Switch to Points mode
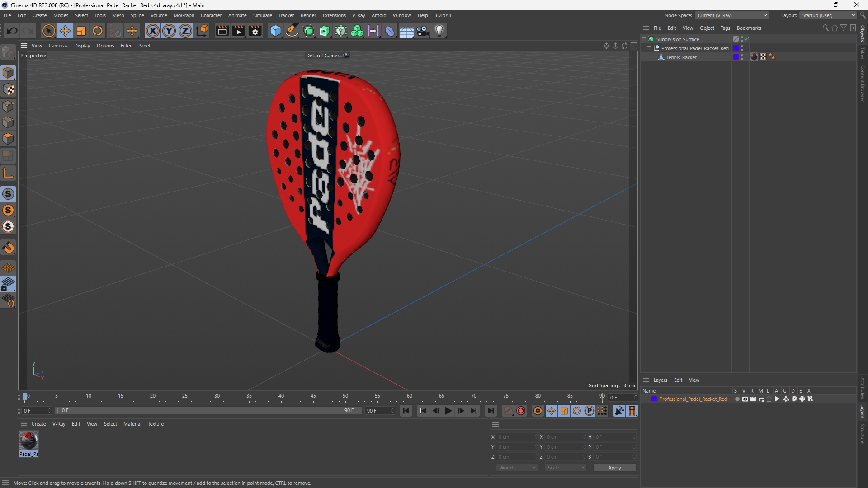Image resolution: width=868 pixels, height=488 pixels. (x=8, y=106)
